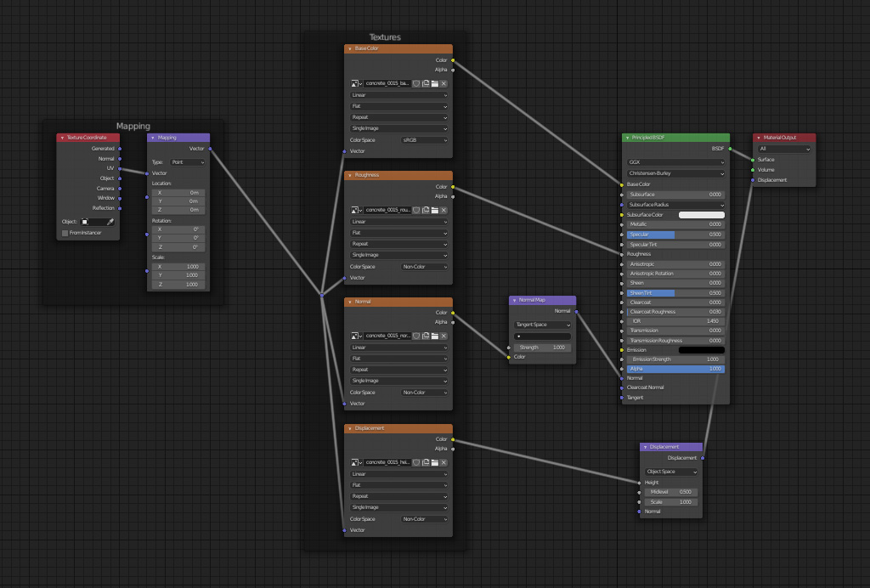The height and width of the screenshot is (588, 870).
Task: Unlink image with X in Base Color node
Action: (x=443, y=84)
